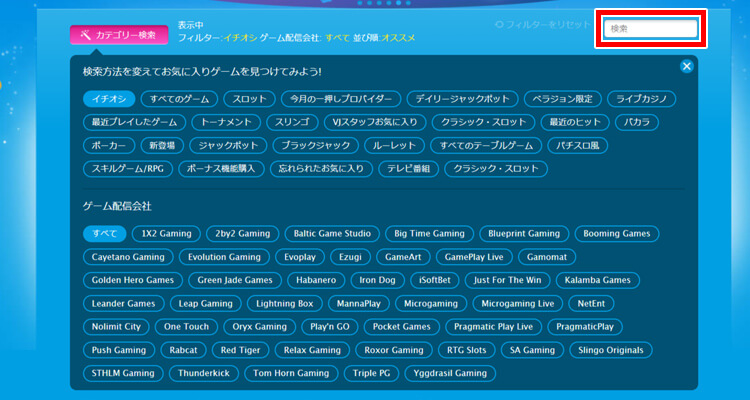Select Just For The Win provider
The width and height of the screenshot is (750, 400).
tap(507, 280)
